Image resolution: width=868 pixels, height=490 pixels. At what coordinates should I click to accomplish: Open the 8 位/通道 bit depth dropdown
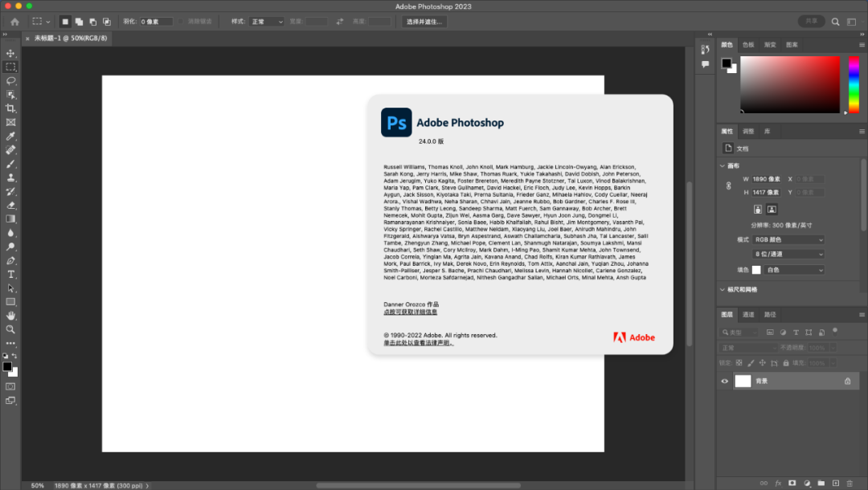pyautogui.click(x=788, y=254)
